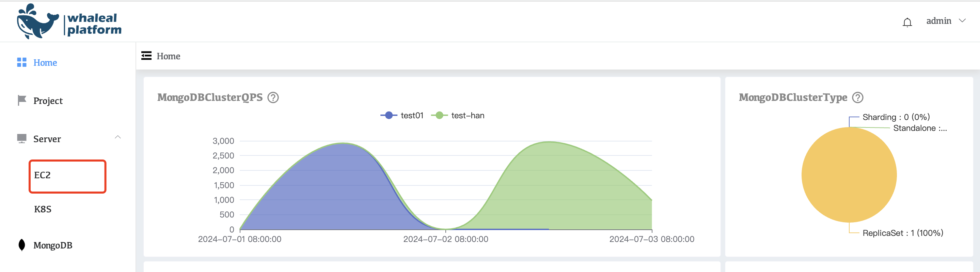The height and width of the screenshot is (272, 980).
Task: Click the MongoDBClusterQPS title
Action: click(210, 97)
